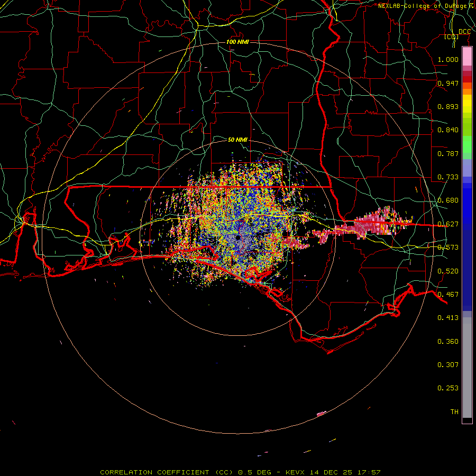This screenshot has height=476, width=476.
Task: Click the gray lower segment of the color bar
Action: pos(467,368)
